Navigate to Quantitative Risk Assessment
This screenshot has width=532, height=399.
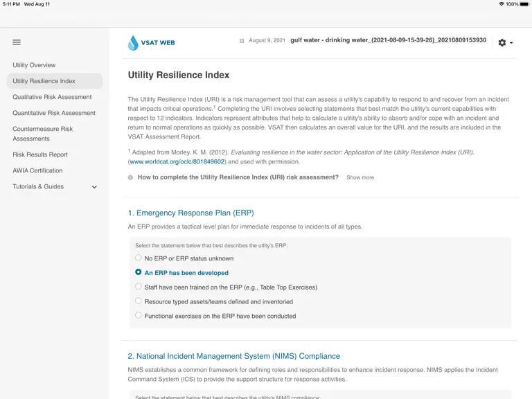54,113
